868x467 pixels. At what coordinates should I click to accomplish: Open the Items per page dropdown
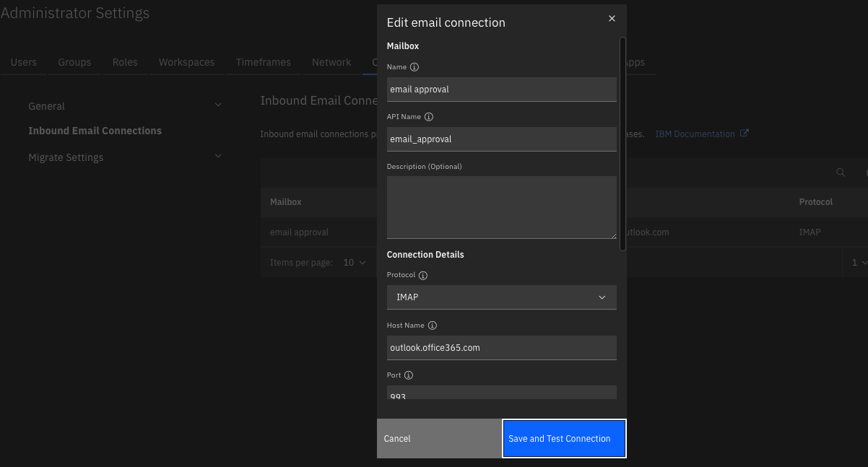[354, 263]
